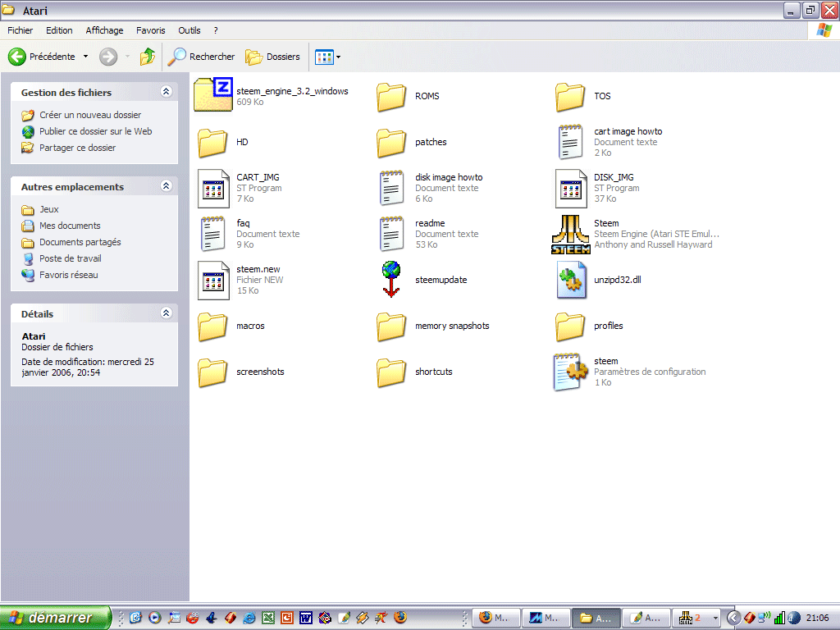Navigate to Poste de travail

[62, 258]
